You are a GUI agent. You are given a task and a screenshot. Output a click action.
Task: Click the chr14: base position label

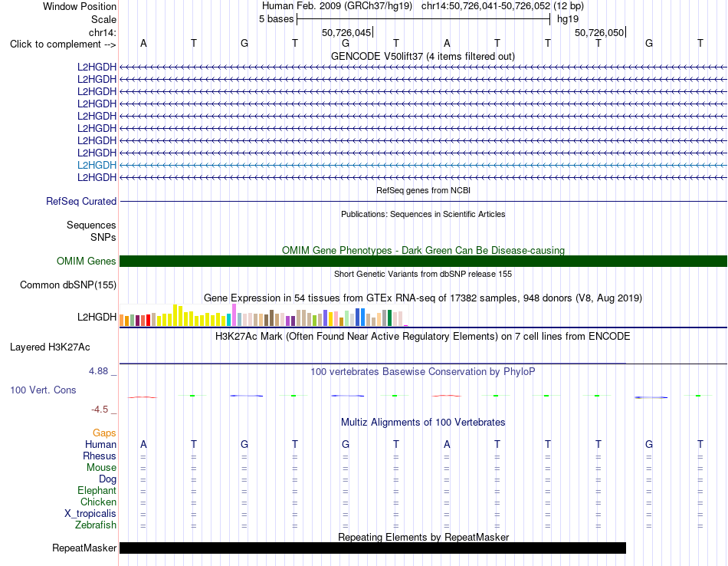tap(102, 32)
